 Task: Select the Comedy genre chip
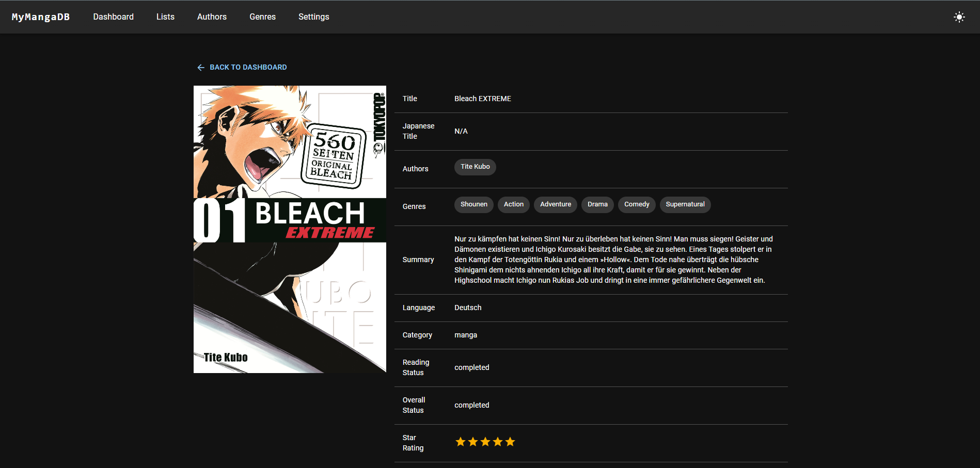coord(637,204)
